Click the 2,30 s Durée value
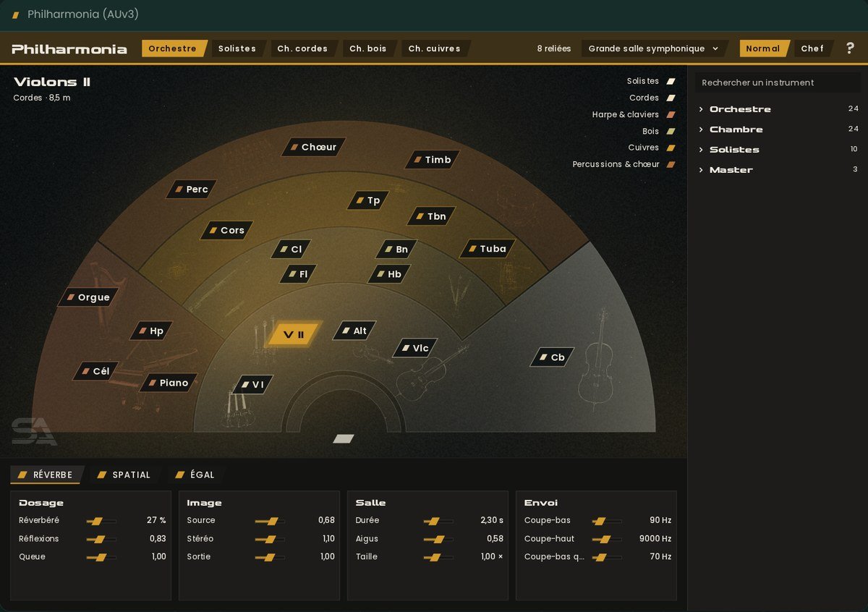Viewport: 868px width, 612px height. click(492, 521)
